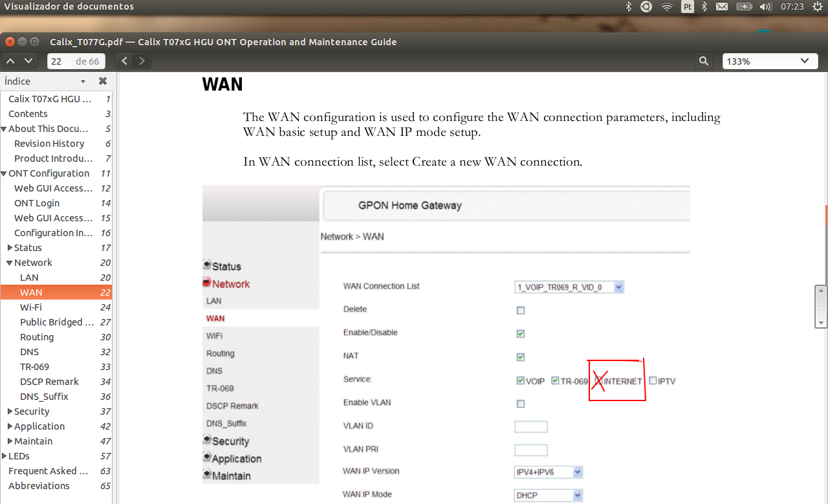The image size is (828, 504).
Task: Click the VLAN ID input field
Action: click(x=531, y=426)
